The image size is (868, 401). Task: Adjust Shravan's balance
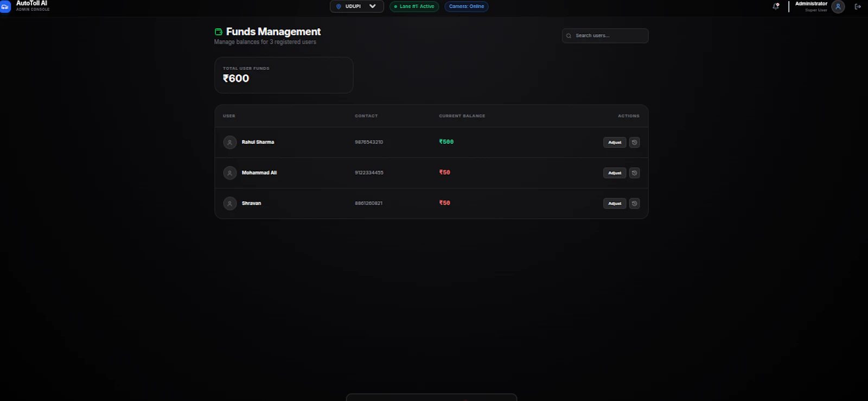tap(615, 203)
